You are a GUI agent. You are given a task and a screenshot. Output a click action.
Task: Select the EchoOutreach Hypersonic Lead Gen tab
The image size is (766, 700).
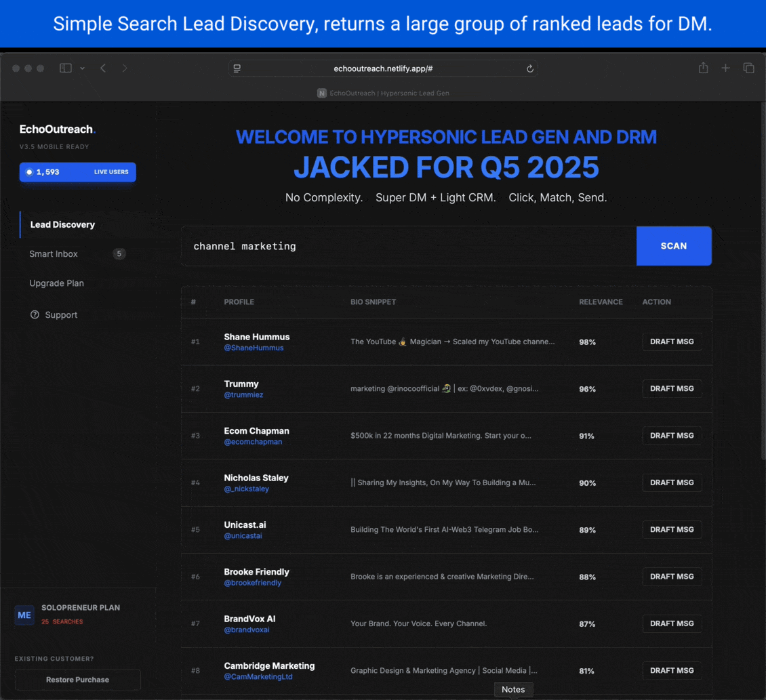coord(383,94)
